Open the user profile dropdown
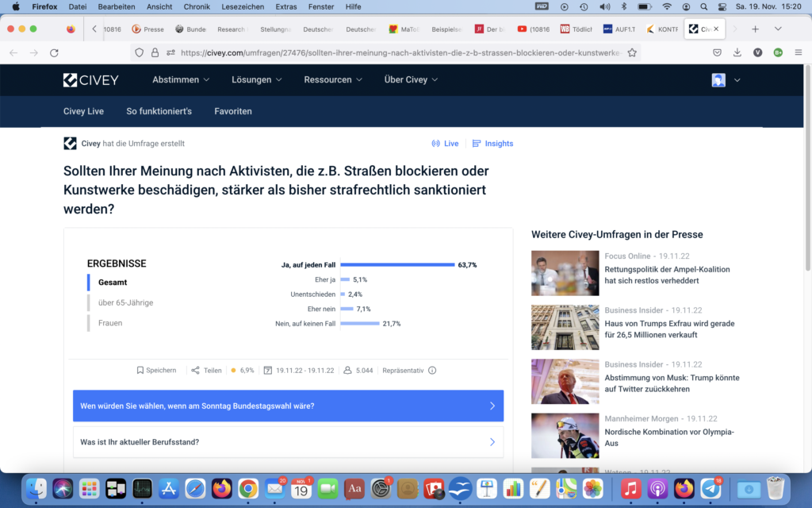This screenshot has width=812, height=508. (726, 79)
